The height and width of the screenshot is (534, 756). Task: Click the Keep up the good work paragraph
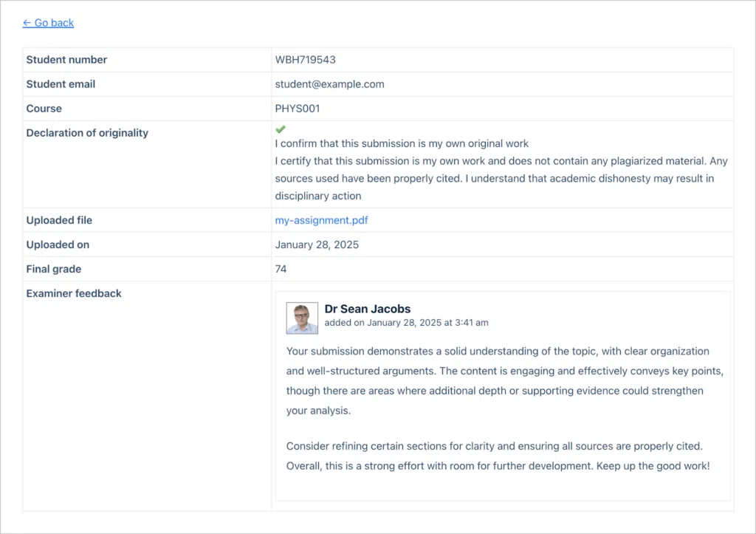tap(498, 456)
